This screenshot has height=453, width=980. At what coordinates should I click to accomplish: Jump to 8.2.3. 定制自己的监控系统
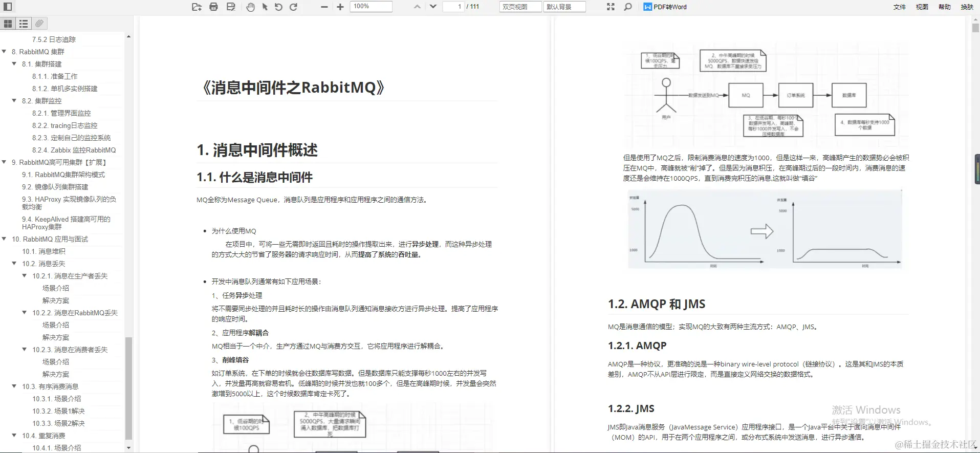click(71, 138)
